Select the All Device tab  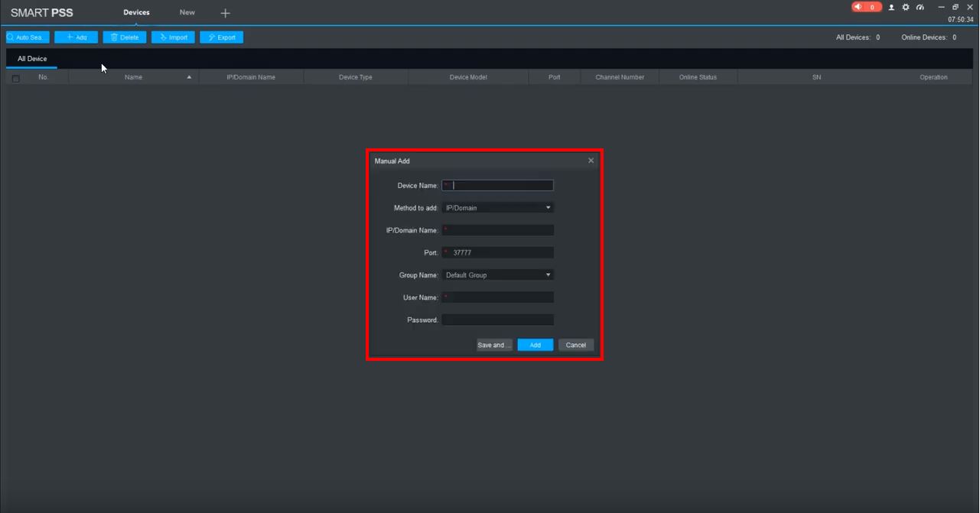point(32,59)
